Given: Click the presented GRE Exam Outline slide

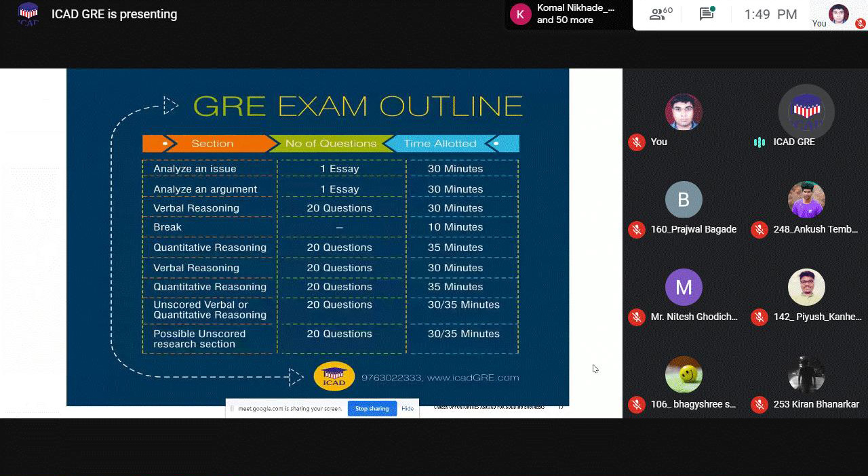Looking at the screenshot, I should [x=317, y=237].
